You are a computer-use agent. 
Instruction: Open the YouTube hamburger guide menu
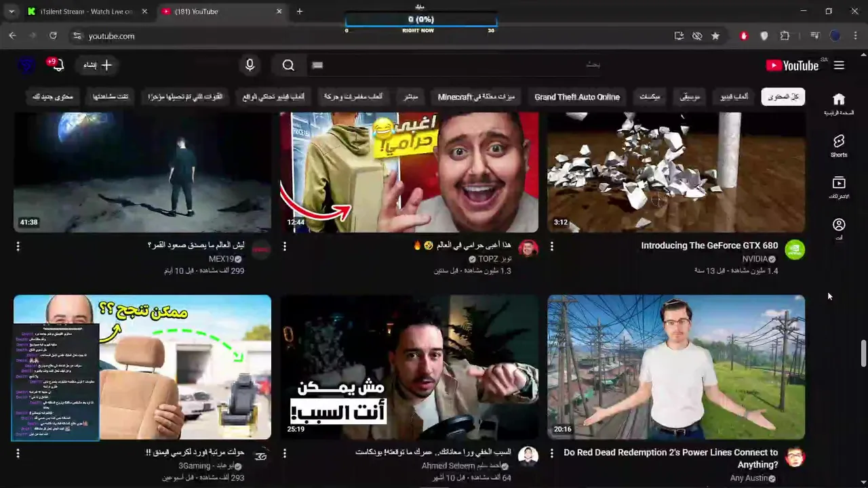[x=839, y=65]
